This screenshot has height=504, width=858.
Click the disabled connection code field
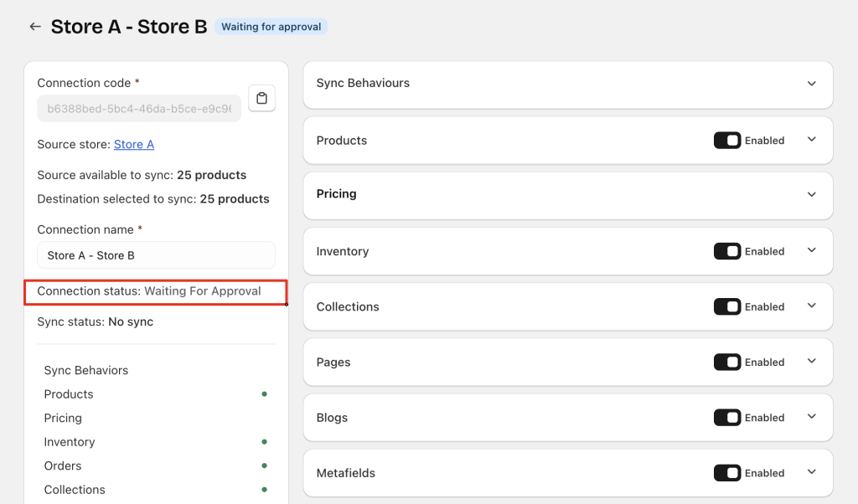(139, 108)
